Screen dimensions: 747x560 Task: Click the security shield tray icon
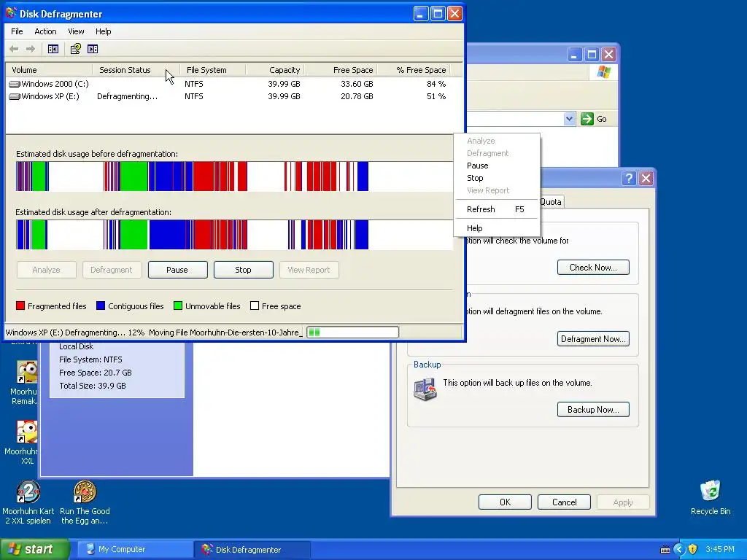(693, 549)
